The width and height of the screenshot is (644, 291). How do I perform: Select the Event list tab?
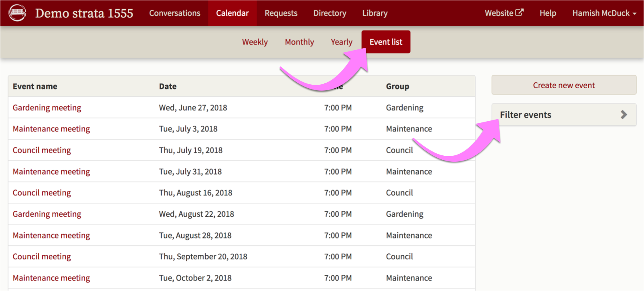(x=385, y=42)
